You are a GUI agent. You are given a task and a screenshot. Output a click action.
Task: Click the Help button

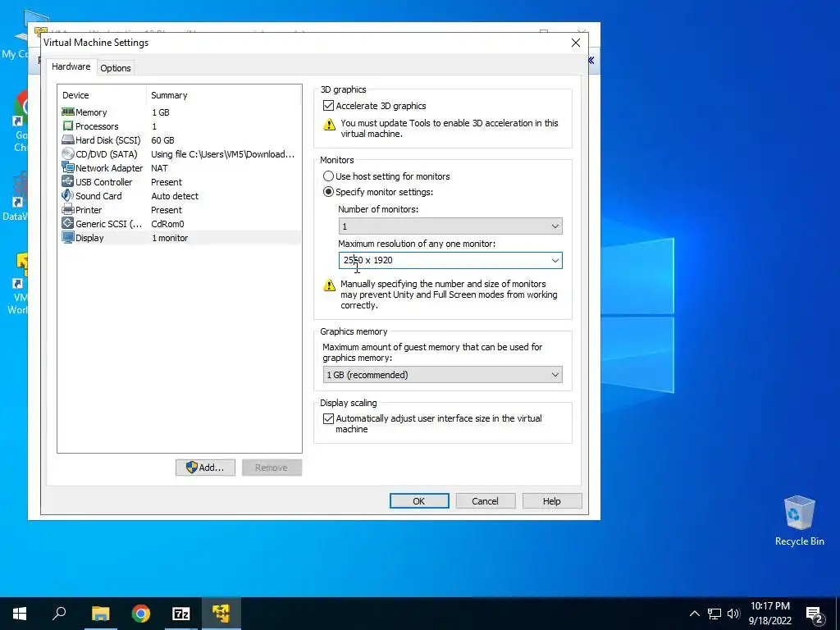(x=551, y=501)
